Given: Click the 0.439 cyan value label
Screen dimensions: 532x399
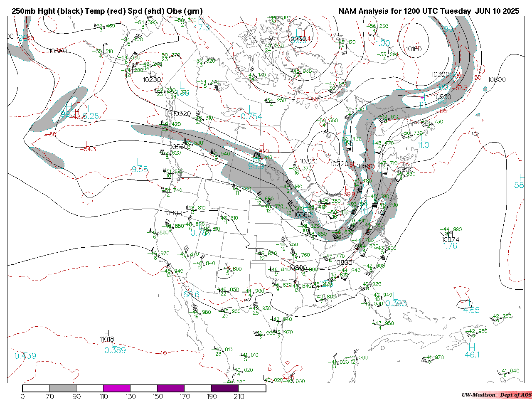Looking at the screenshot, I should 25,356.
